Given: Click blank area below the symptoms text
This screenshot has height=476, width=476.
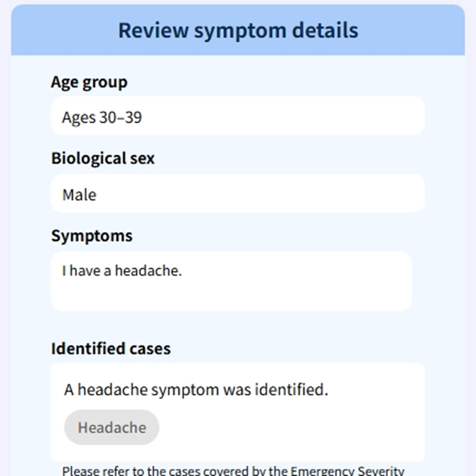Looking at the screenshot, I should (231, 296).
